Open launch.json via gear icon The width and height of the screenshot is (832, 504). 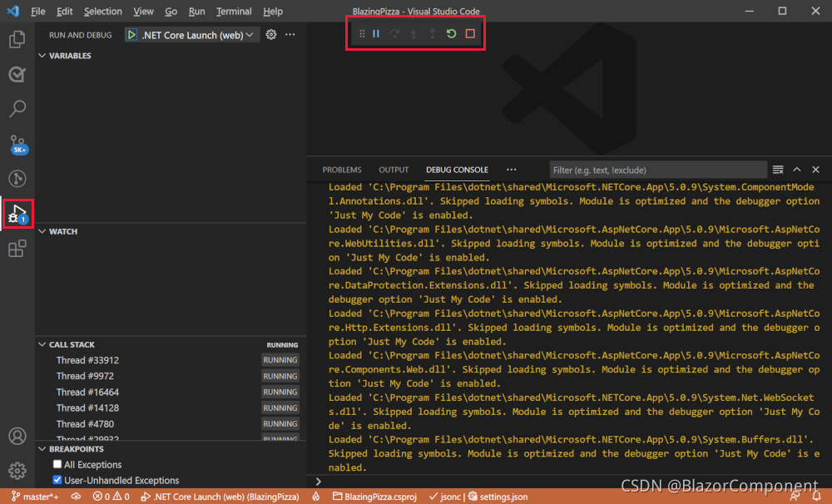(x=270, y=34)
